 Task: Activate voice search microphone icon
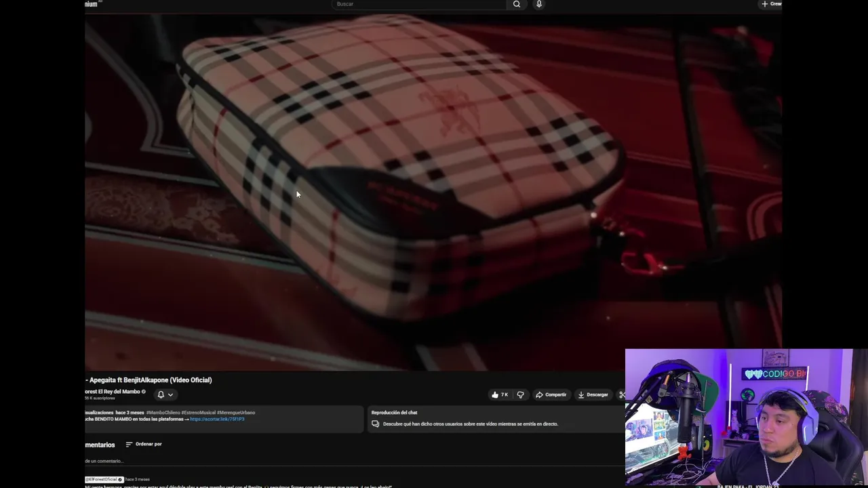(x=539, y=4)
